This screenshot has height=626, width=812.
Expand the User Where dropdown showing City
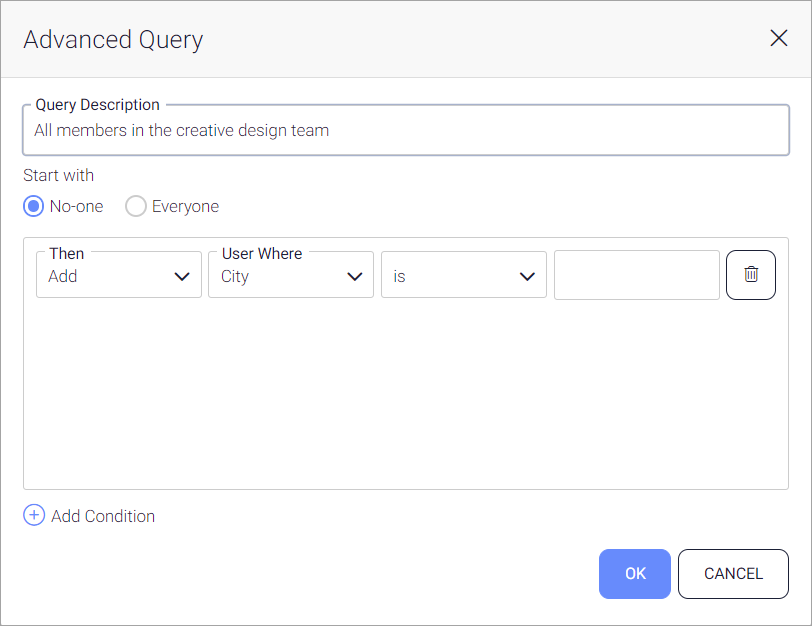(278, 276)
